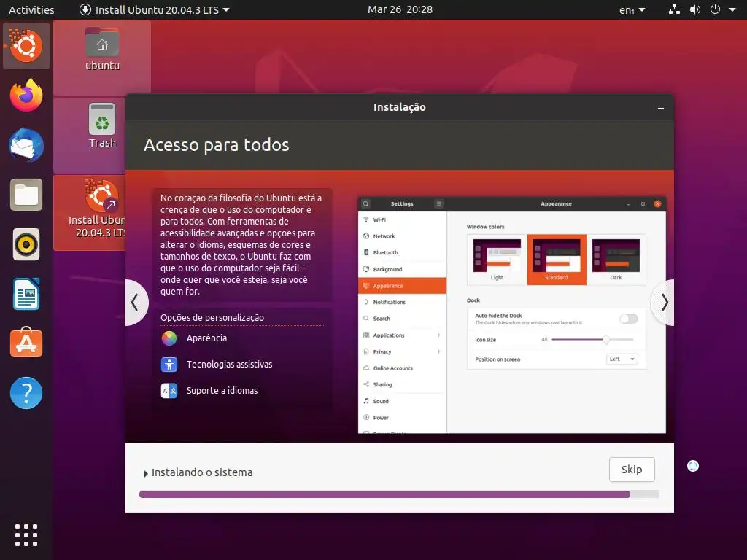Click the Tecnologias assistivas accessibility icon

coord(169,365)
